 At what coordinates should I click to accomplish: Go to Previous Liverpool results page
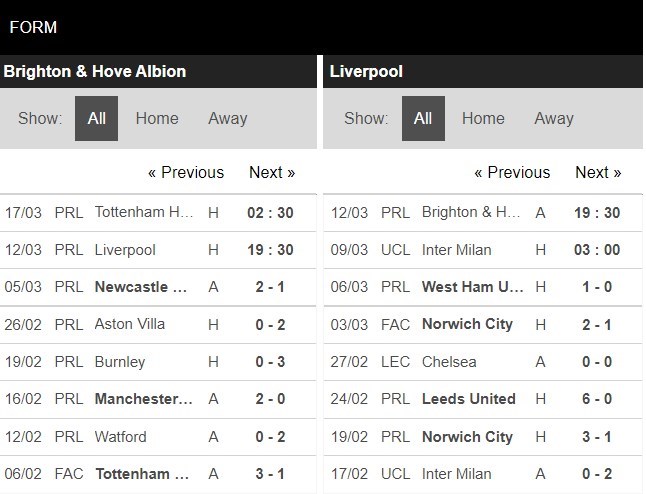[513, 172]
